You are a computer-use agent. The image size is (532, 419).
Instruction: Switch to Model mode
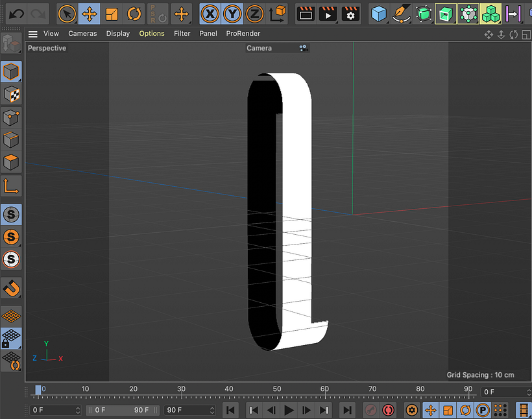point(11,72)
